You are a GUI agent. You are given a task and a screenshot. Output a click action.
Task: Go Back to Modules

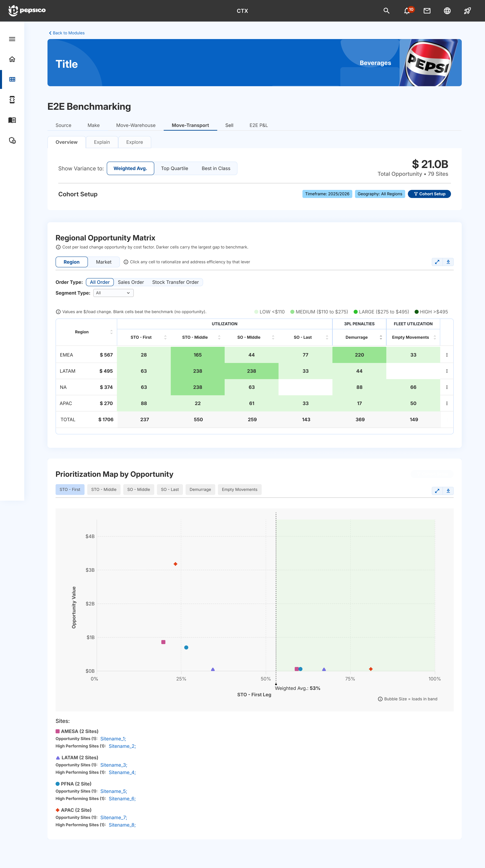click(67, 33)
